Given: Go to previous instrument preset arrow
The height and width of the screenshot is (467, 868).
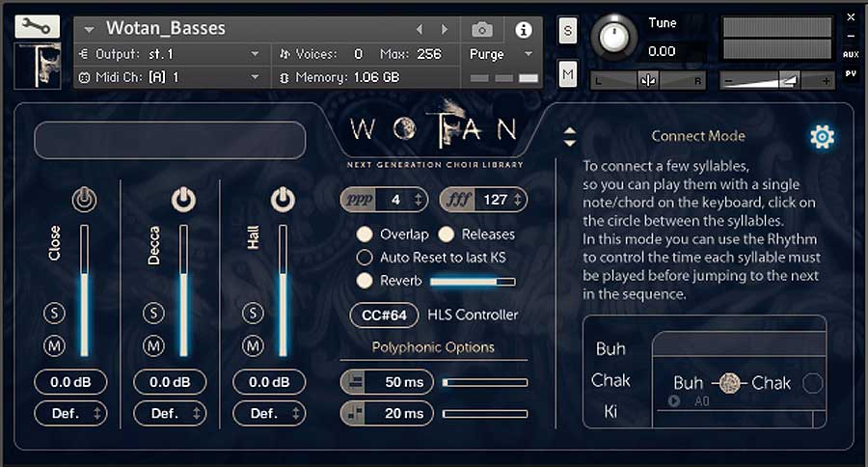Looking at the screenshot, I should [x=420, y=29].
